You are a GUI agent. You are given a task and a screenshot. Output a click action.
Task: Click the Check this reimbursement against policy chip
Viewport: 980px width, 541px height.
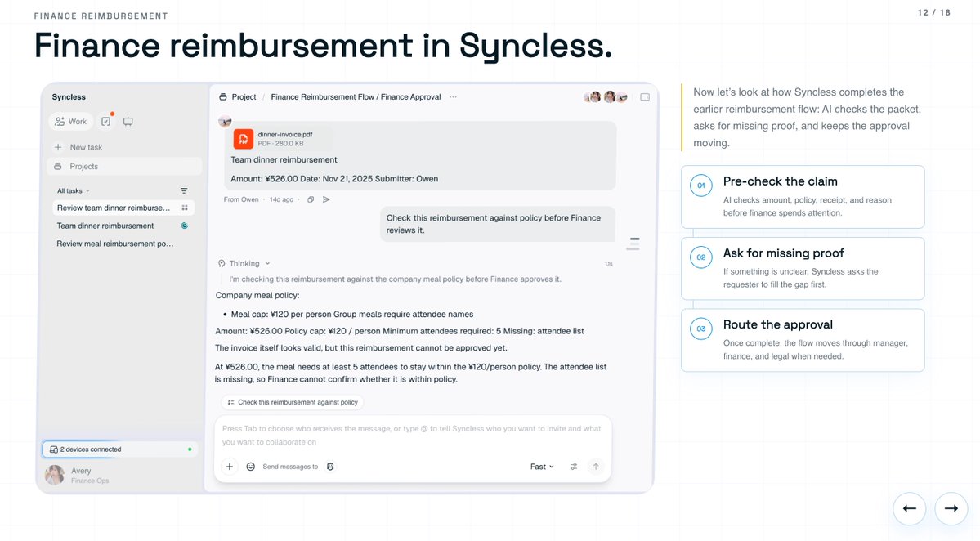coord(293,402)
